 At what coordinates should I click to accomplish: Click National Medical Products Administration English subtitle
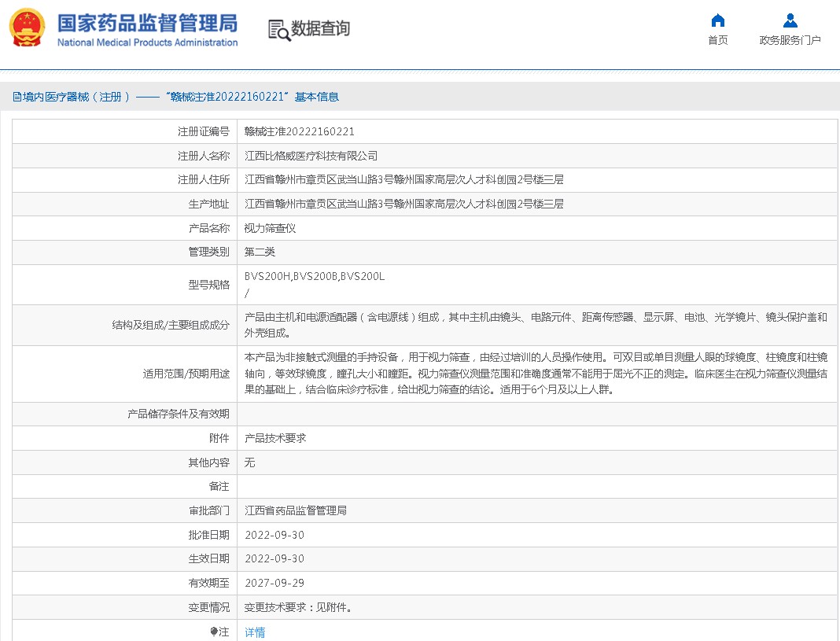point(147,42)
